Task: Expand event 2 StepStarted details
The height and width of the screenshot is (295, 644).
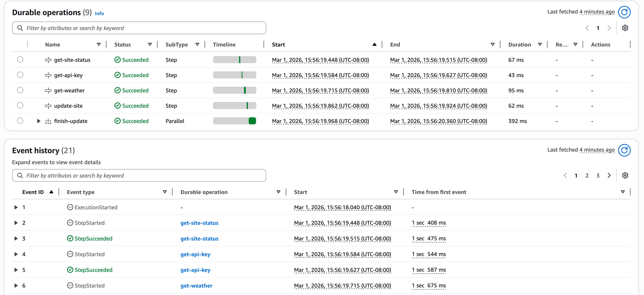Action: click(16, 223)
